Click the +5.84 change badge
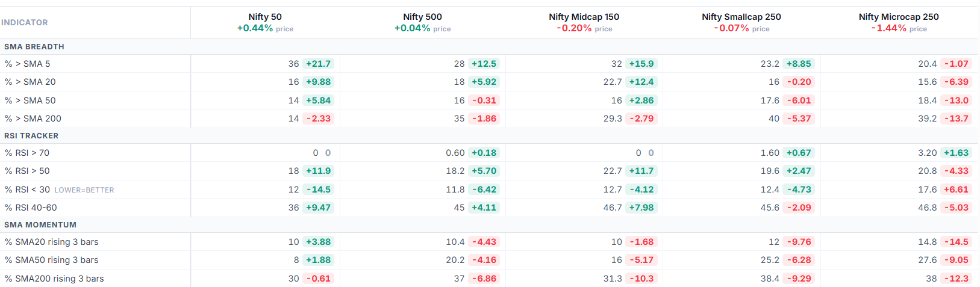This screenshot has height=287, width=980. tap(318, 100)
